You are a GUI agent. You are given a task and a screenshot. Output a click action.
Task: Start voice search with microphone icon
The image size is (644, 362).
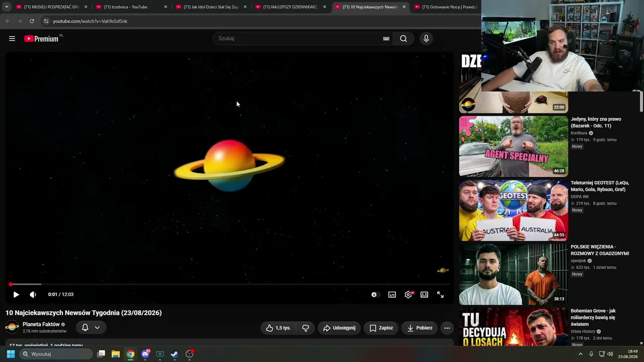pos(426,39)
